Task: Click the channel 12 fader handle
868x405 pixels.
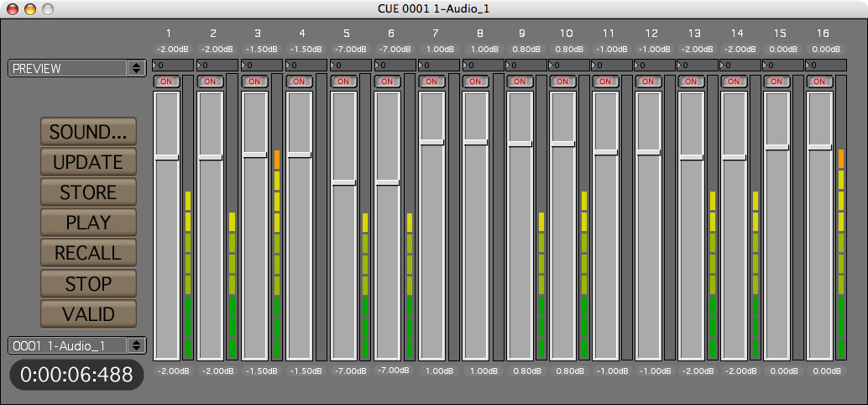Action: pos(647,152)
